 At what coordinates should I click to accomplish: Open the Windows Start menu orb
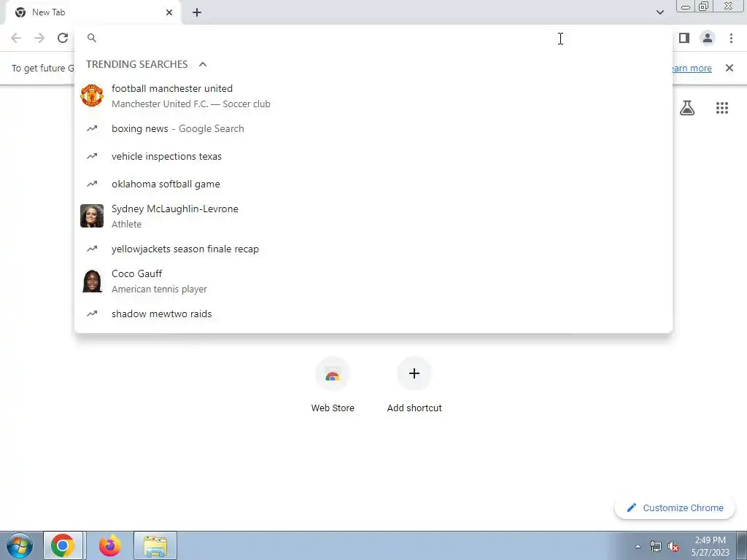point(20,545)
